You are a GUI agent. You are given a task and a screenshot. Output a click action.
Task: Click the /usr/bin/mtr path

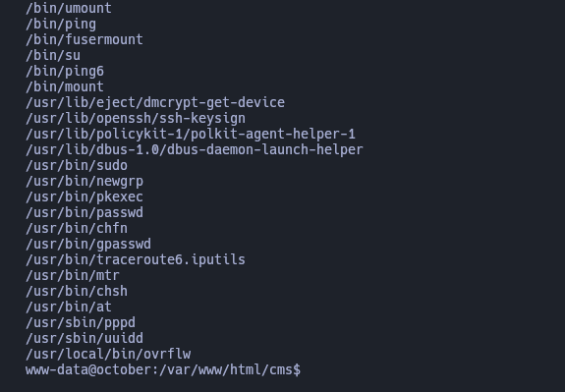coord(73,276)
